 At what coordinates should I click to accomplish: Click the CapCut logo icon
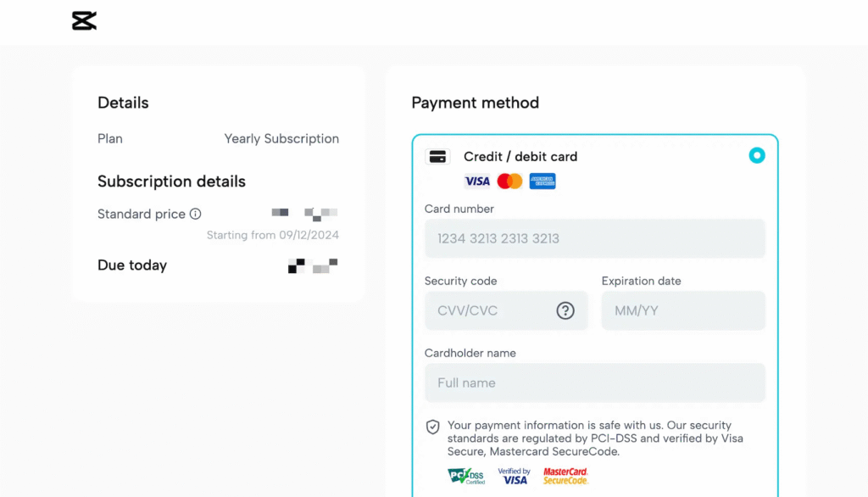tap(84, 21)
